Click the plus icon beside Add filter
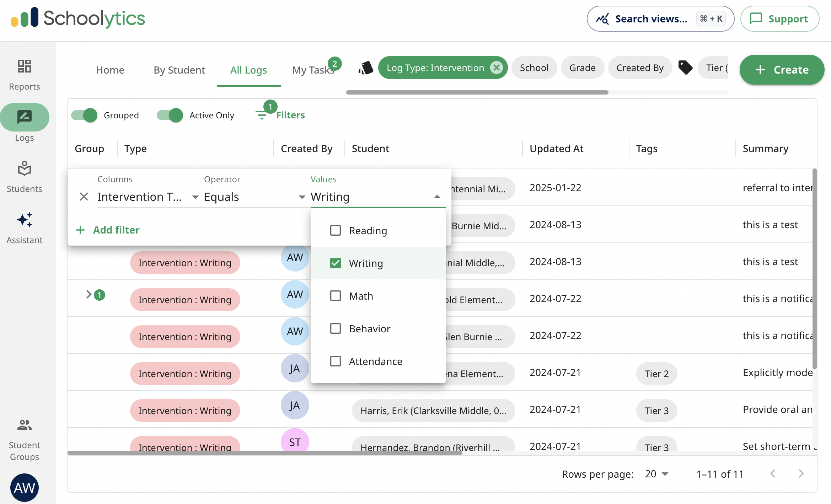Image resolution: width=831 pixels, height=504 pixels. [80, 230]
